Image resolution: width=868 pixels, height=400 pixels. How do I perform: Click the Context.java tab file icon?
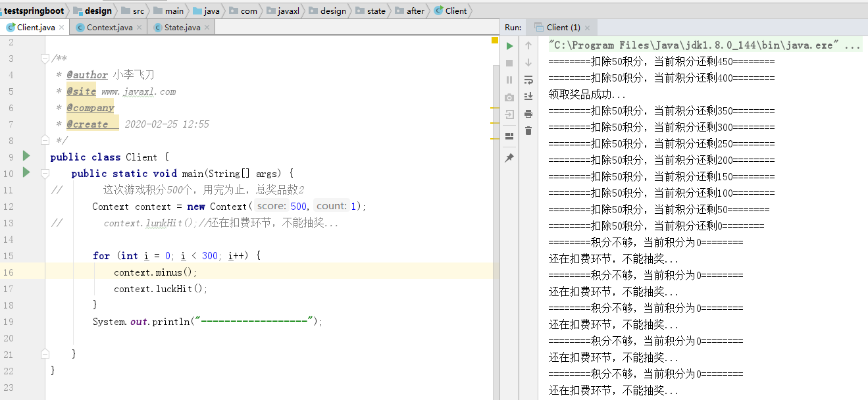[x=80, y=28]
